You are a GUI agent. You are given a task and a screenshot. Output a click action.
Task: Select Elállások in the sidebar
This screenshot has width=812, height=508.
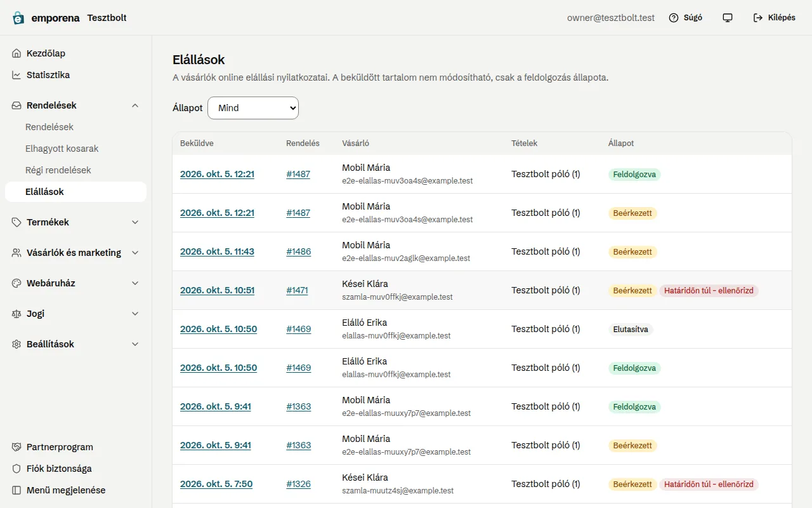coord(75,192)
